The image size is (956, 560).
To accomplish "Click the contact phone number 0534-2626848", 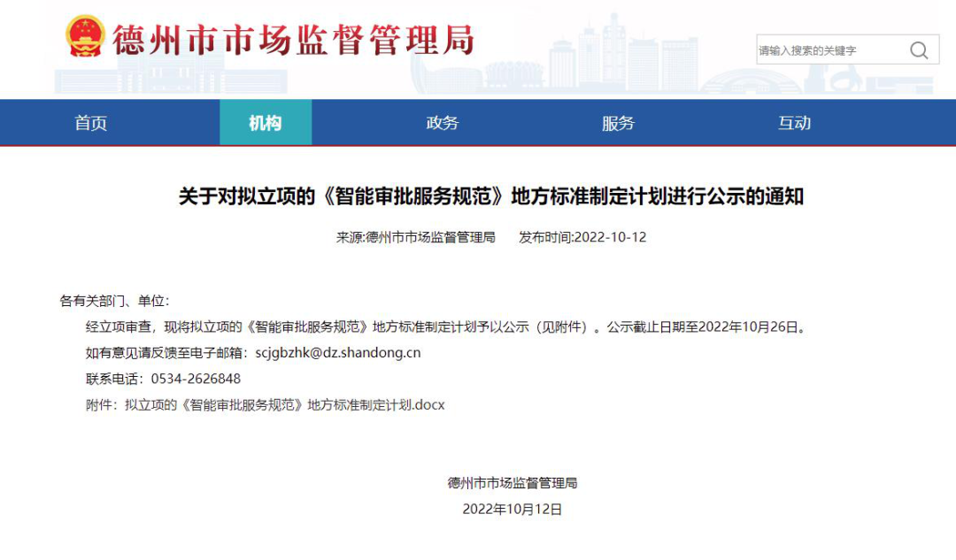I will (x=196, y=379).
